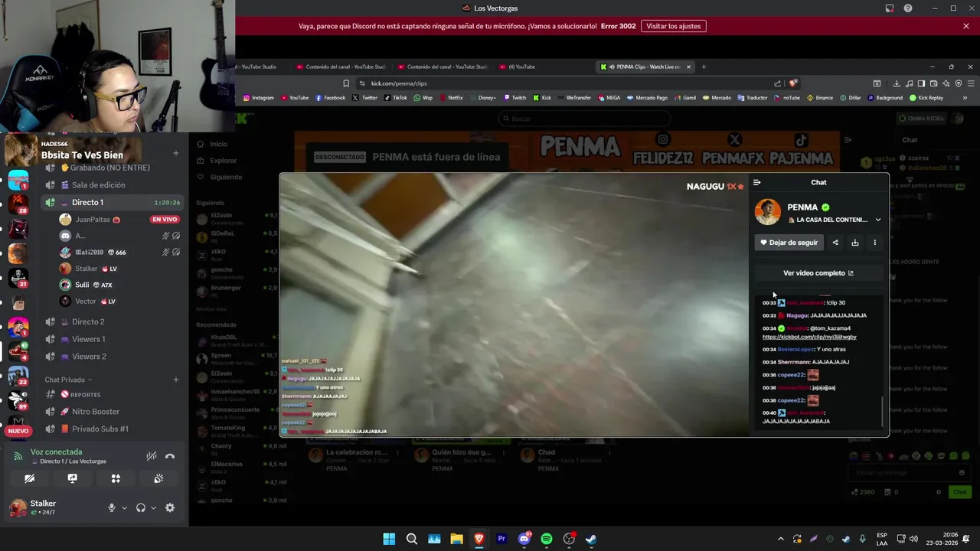
Task: Open the clip's more options menu
Action: pyautogui.click(x=874, y=243)
